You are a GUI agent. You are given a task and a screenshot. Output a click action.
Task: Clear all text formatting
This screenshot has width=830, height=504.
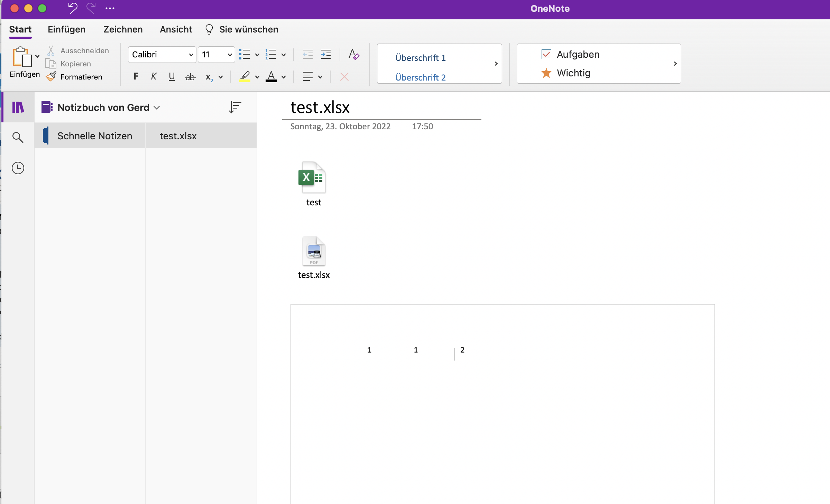354,55
